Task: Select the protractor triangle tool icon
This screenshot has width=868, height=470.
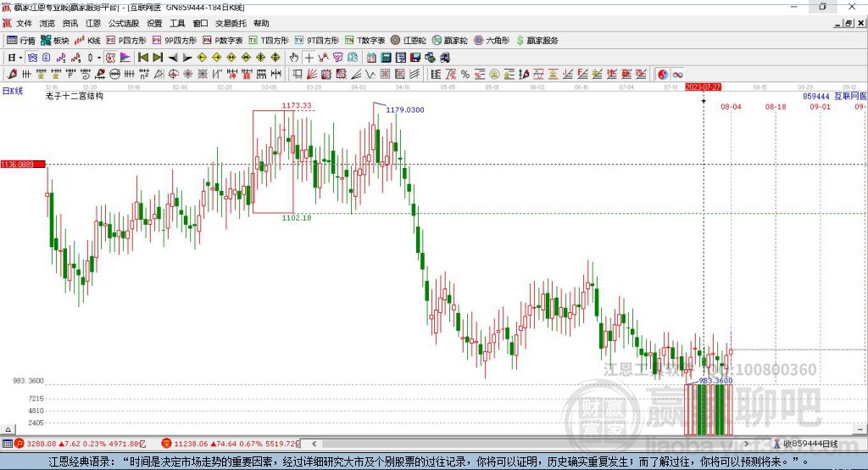Action: tap(159, 75)
